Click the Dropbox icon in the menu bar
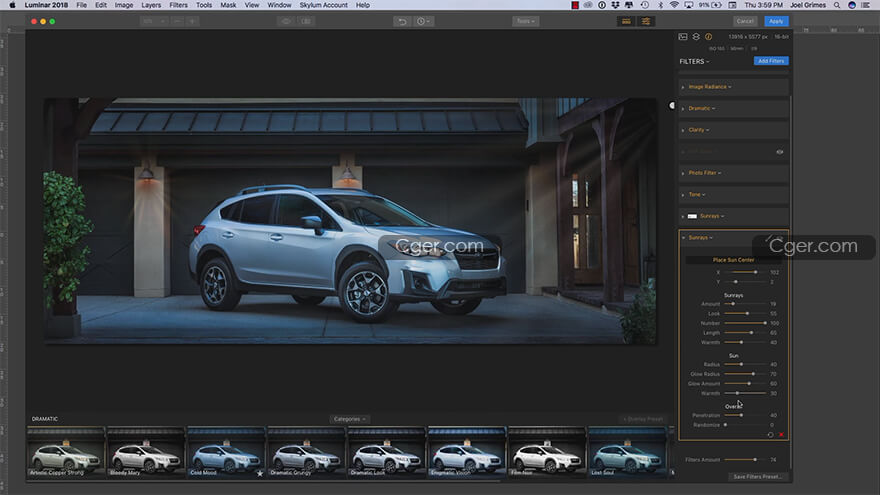Viewport: 880px width, 495px height. [x=616, y=5]
